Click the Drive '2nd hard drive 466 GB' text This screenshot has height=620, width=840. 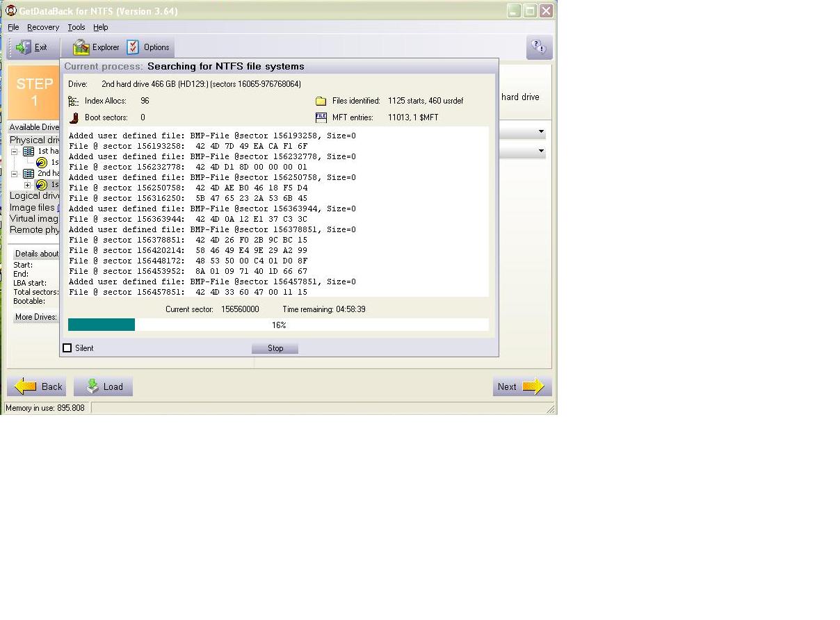[x=201, y=84]
